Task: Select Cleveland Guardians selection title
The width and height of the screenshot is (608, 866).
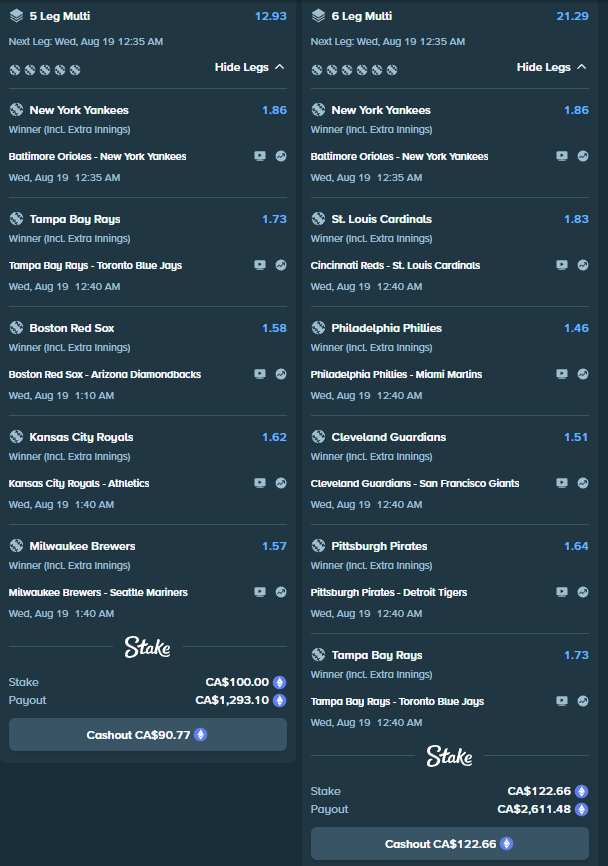Action: (x=389, y=437)
